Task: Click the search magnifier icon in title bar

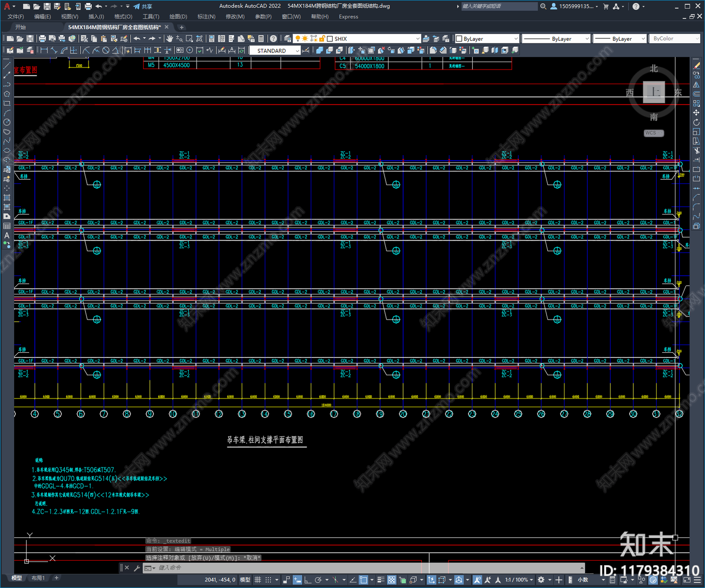Action: [543, 6]
